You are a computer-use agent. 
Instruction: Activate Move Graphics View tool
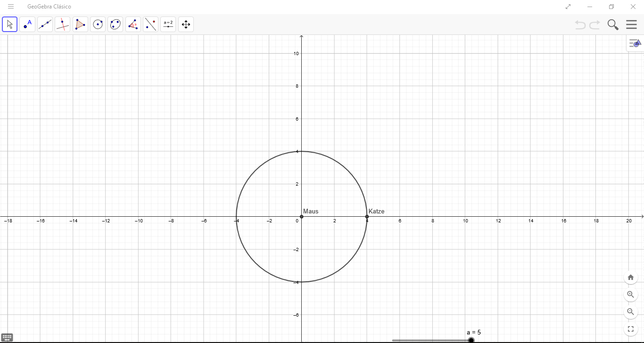click(x=186, y=24)
